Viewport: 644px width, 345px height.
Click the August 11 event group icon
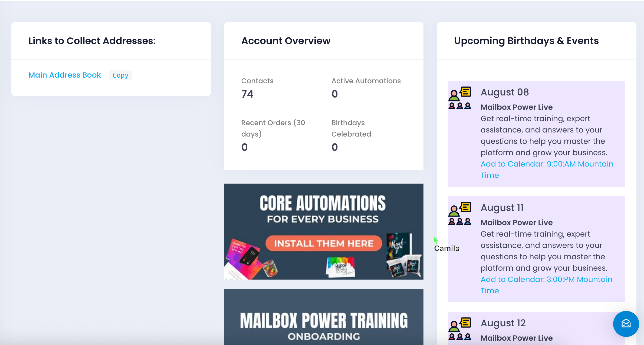tap(460, 213)
